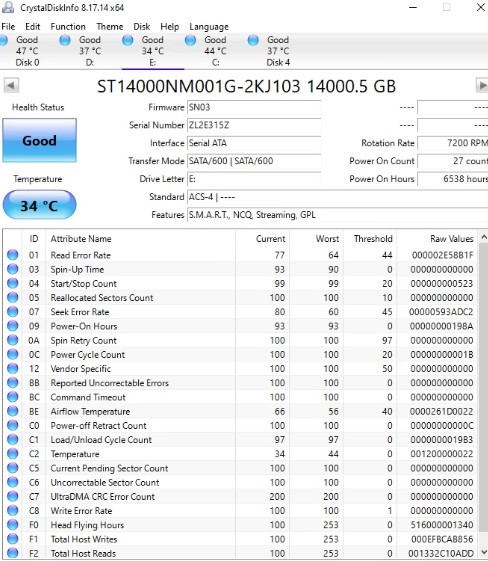Click status orb for UltraDMA CRC Error Count
Screen dimensions: 488x561
pos(13,496)
